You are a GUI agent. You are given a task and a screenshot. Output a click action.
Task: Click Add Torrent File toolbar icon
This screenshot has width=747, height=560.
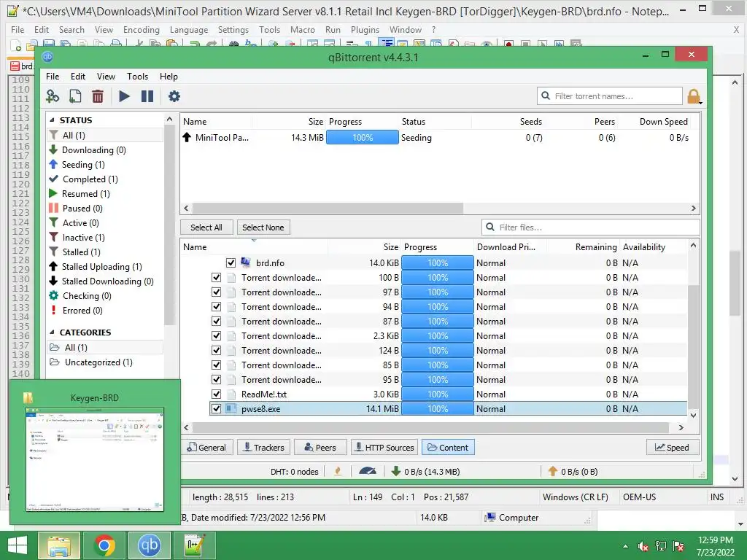[x=75, y=97]
